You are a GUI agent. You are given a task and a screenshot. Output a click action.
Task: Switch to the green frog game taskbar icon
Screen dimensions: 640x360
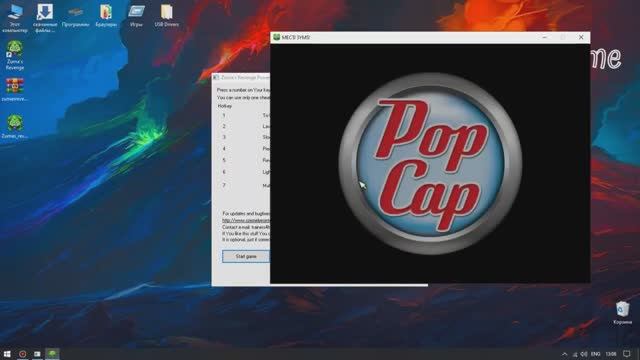click(52, 353)
